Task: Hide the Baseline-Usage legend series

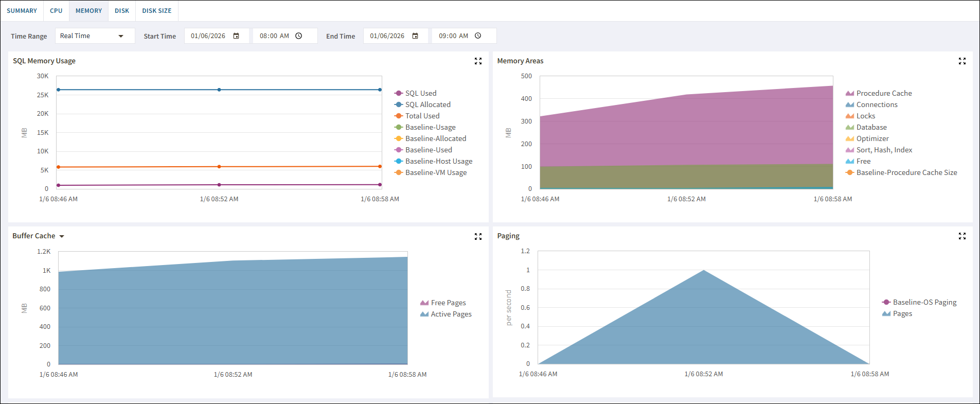Action: 425,127
